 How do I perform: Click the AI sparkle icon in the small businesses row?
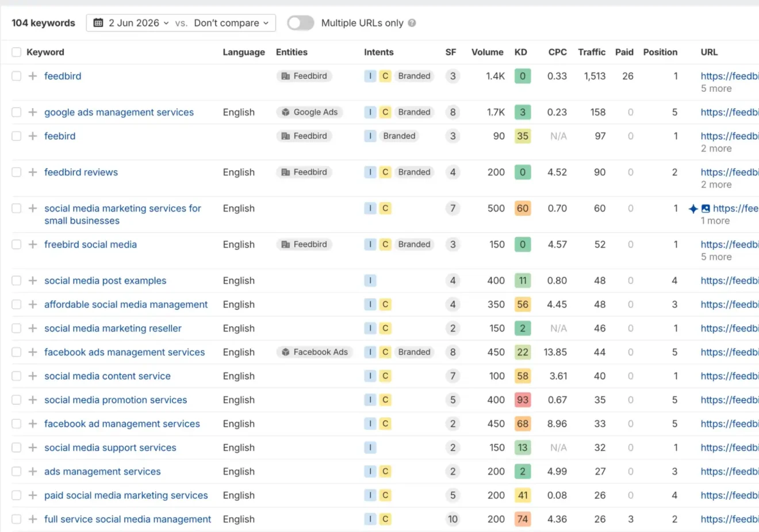tap(693, 209)
